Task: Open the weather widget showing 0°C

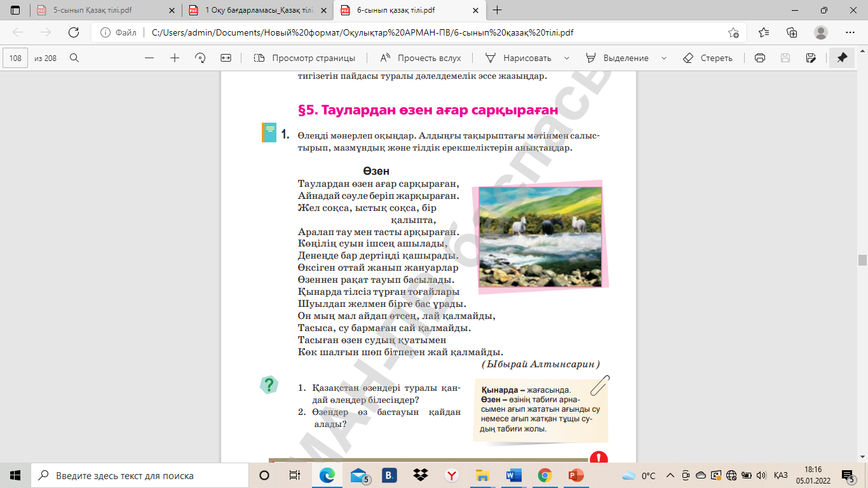Action: coord(639,475)
